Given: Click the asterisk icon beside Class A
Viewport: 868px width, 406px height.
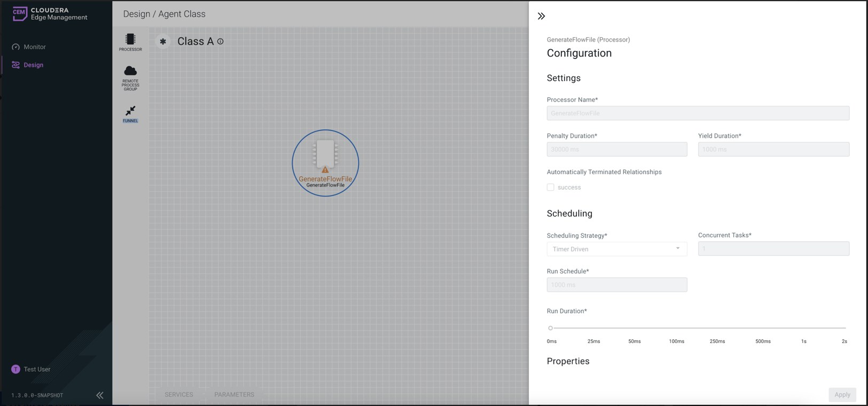Looking at the screenshot, I should [x=163, y=42].
